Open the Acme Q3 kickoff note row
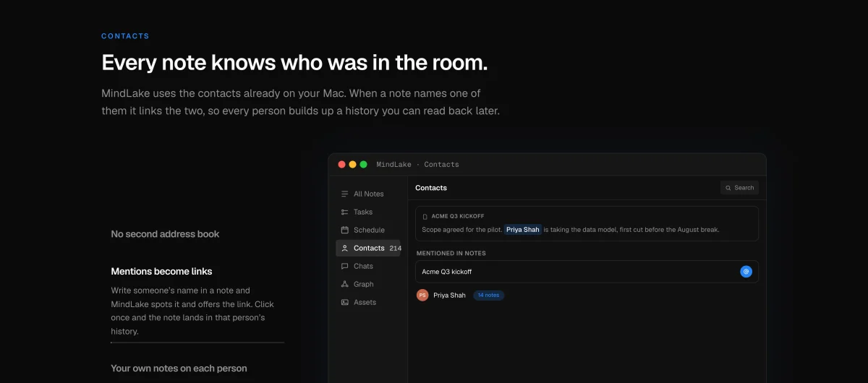 [587, 272]
